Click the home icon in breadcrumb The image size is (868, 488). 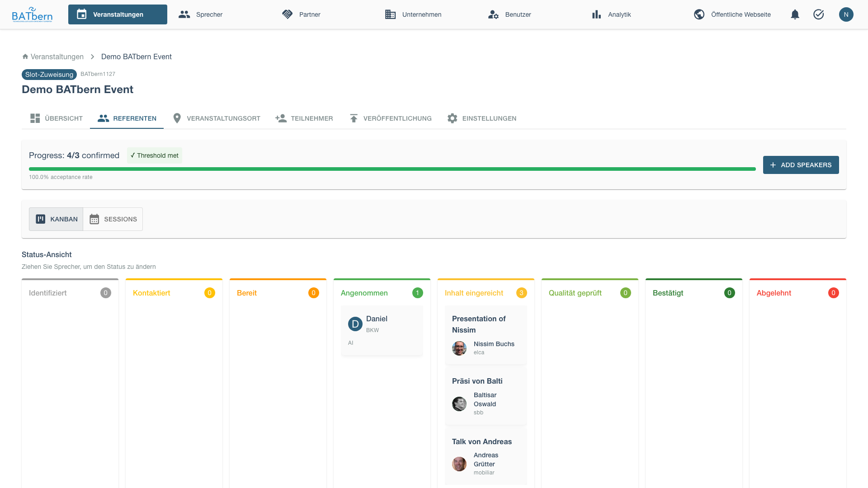click(25, 56)
